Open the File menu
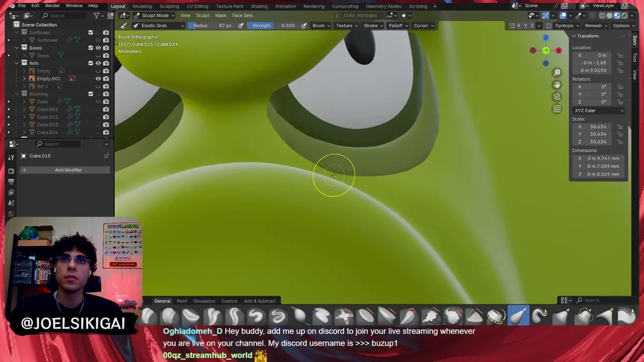644x362 pixels. click(22, 6)
